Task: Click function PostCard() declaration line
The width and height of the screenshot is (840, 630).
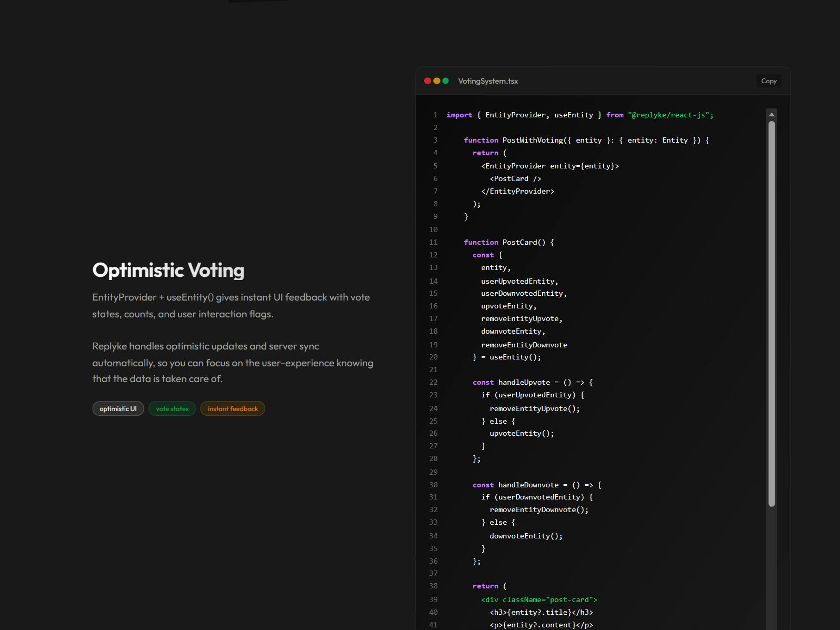Action: click(509, 242)
